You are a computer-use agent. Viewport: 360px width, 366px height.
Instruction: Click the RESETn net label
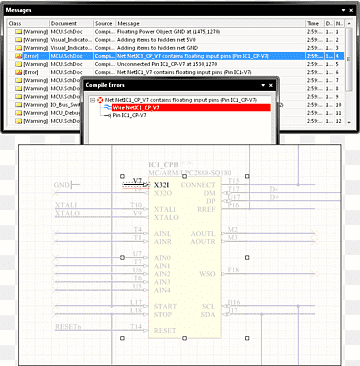click(x=68, y=327)
